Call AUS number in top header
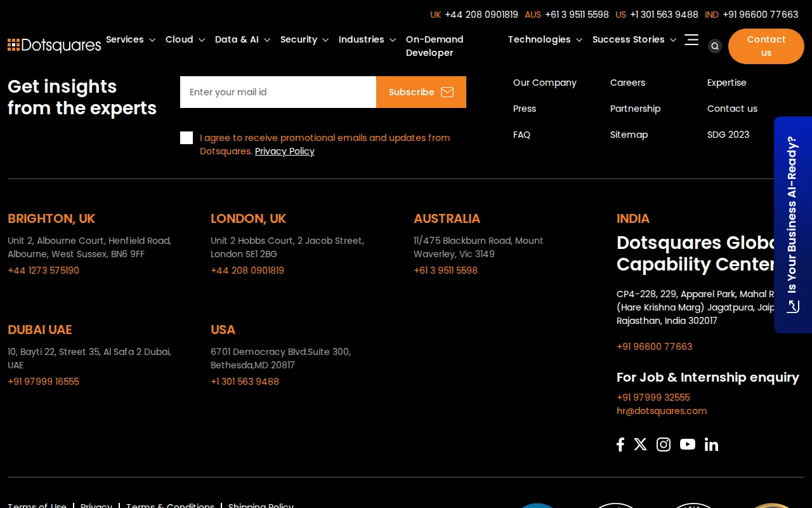The image size is (812, 508). (577, 15)
